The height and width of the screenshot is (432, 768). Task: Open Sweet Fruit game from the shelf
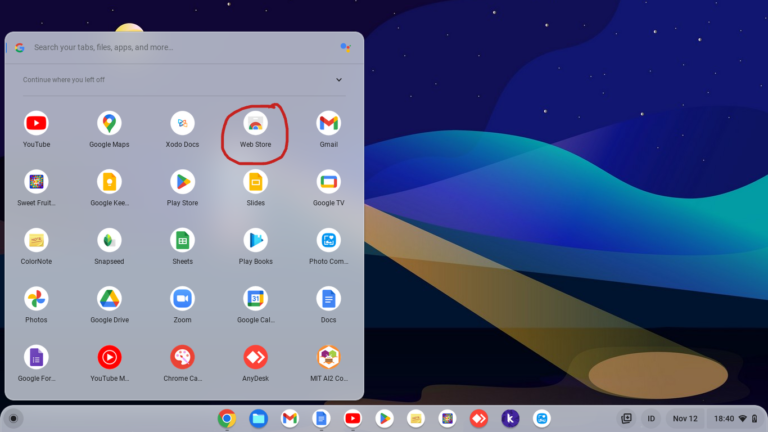click(447, 418)
